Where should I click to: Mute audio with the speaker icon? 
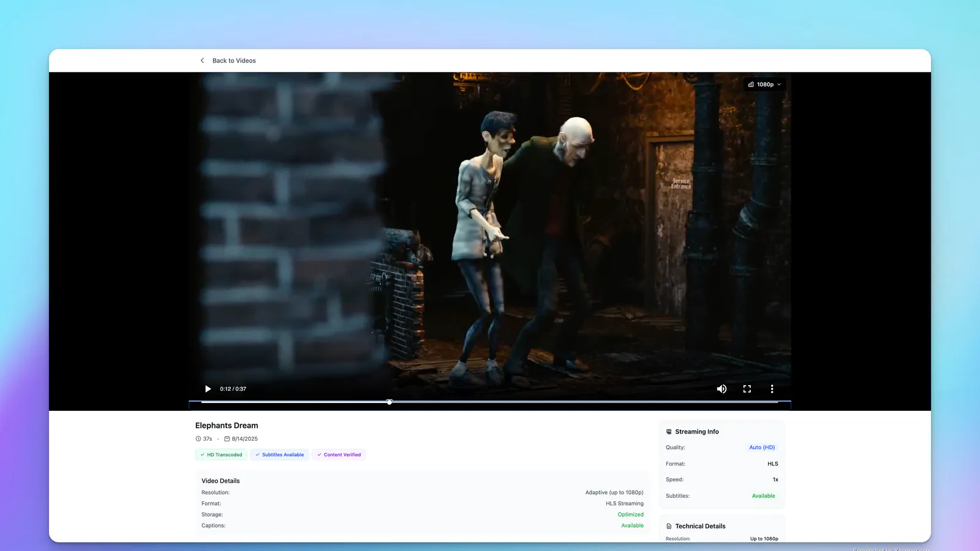(x=722, y=389)
